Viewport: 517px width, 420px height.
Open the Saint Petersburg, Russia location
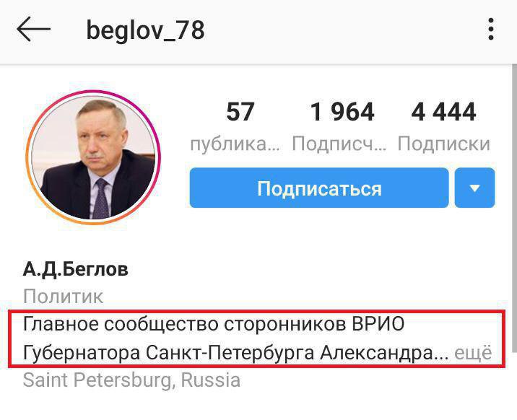click(x=131, y=380)
